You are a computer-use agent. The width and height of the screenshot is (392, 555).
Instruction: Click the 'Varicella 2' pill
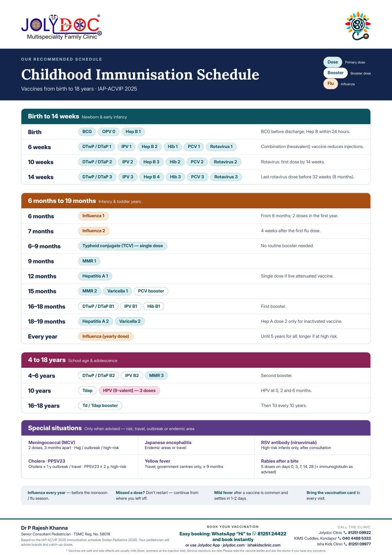point(130,321)
